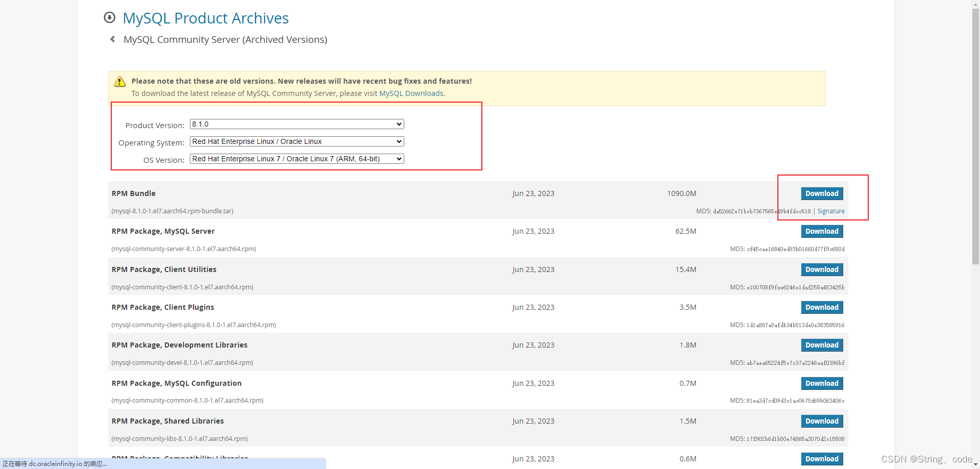Click the scrollbar up arrow

point(975,4)
